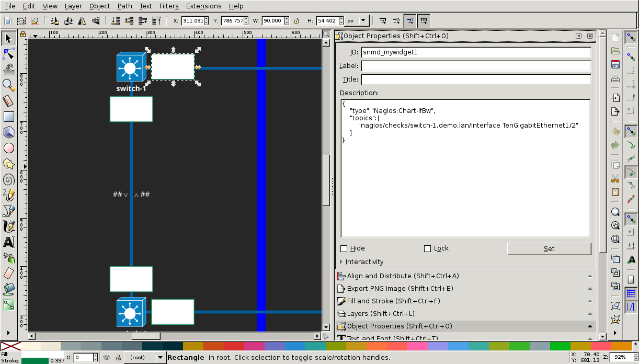639x364 pixels.
Task: Rotate selection 90° clockwise
Action: [x=69, y=21]
